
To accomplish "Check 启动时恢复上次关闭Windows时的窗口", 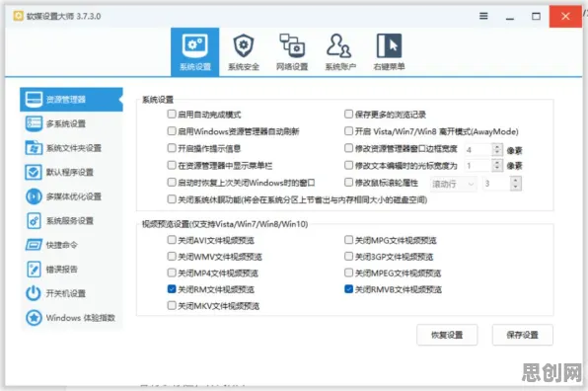I will point(172,183).
